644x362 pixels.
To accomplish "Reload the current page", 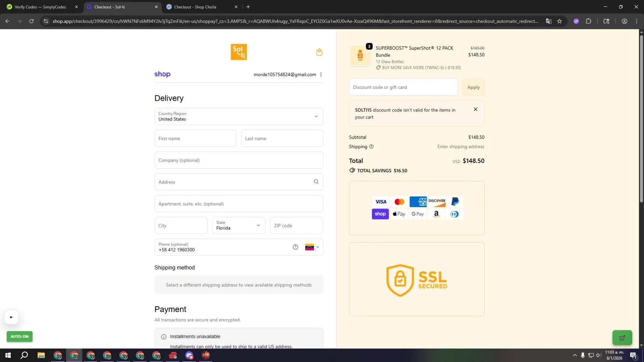I will [x=31, y=21].
